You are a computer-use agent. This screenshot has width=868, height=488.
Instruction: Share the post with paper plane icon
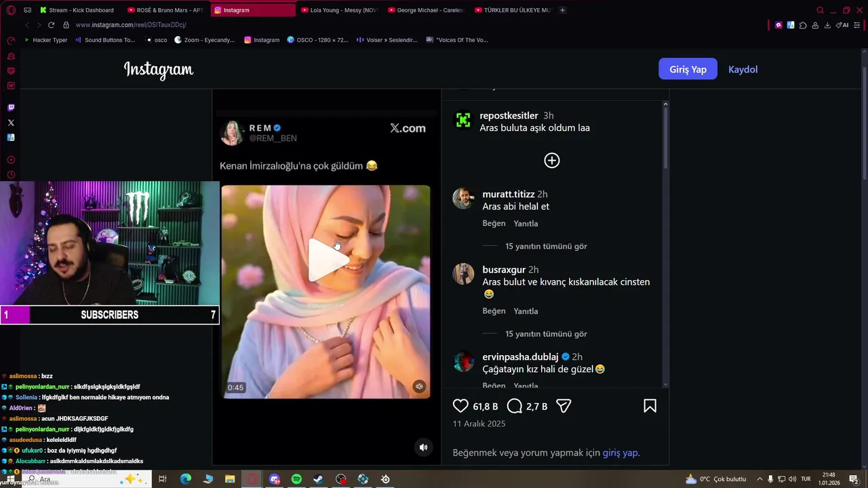tap(564, 406)
